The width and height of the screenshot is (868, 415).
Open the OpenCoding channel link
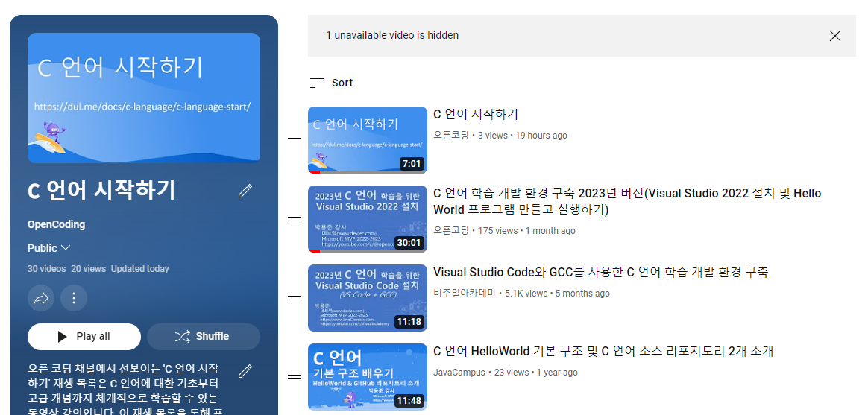pos(56,224)
